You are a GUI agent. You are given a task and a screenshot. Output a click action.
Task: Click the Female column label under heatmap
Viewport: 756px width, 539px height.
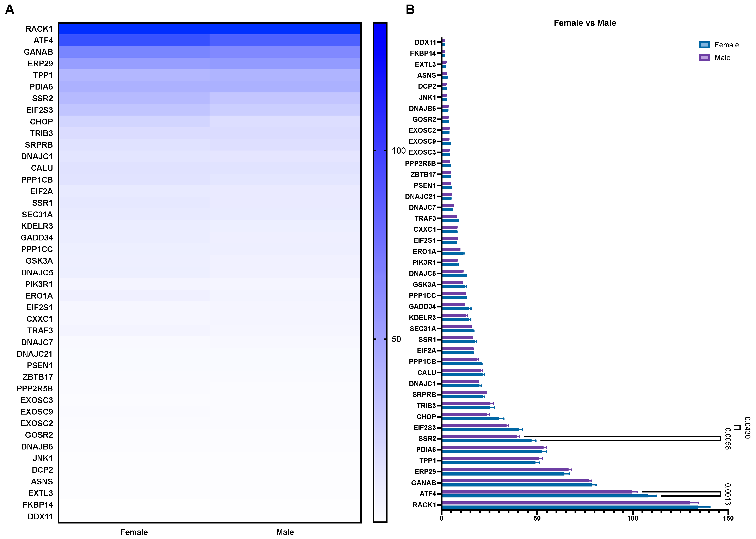[134, 532]
